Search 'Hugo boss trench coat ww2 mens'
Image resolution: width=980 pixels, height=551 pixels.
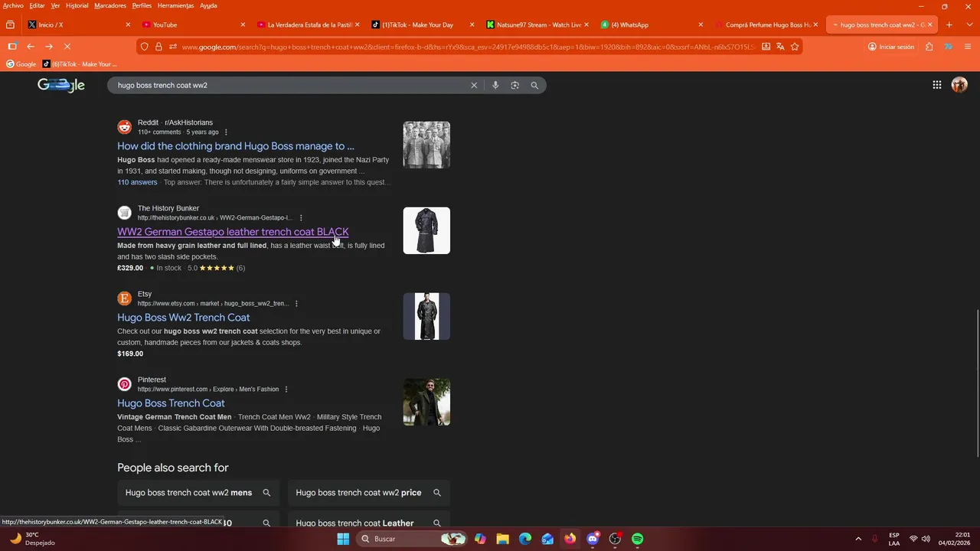(x=198, y=493)
